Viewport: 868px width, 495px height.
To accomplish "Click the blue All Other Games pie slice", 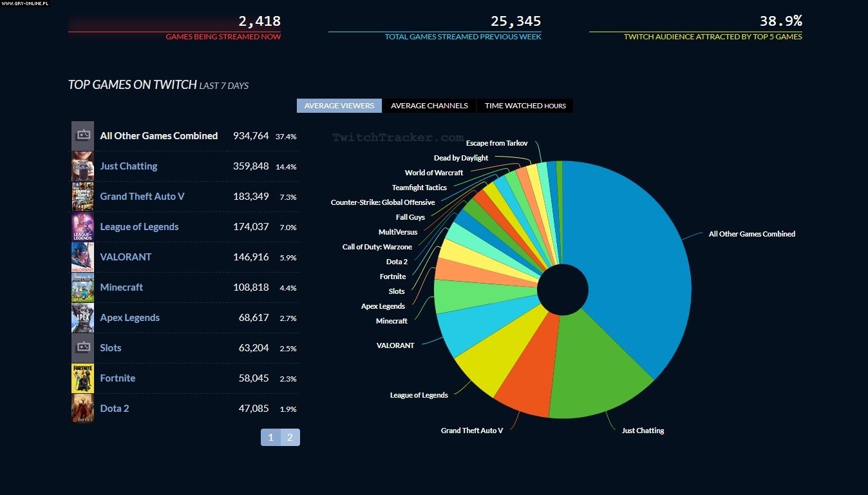I will [637, 258].
